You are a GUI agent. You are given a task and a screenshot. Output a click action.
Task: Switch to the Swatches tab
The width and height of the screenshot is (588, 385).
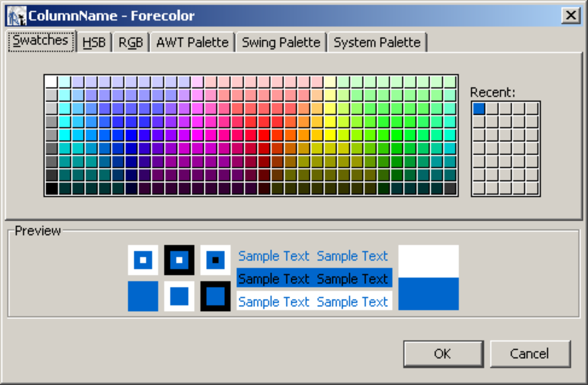(41, 41)
